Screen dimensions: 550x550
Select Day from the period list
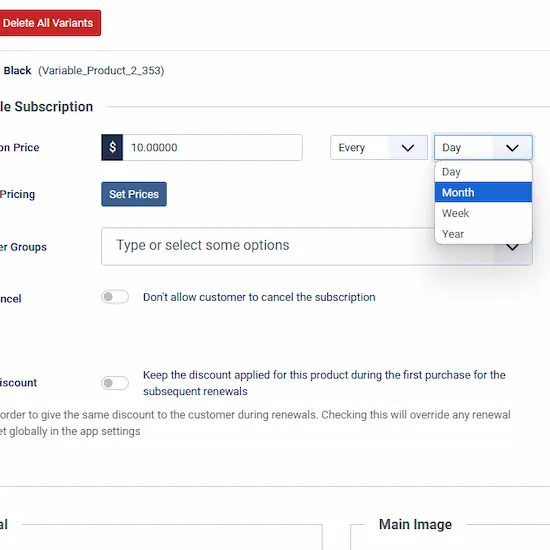pos(483,172)
